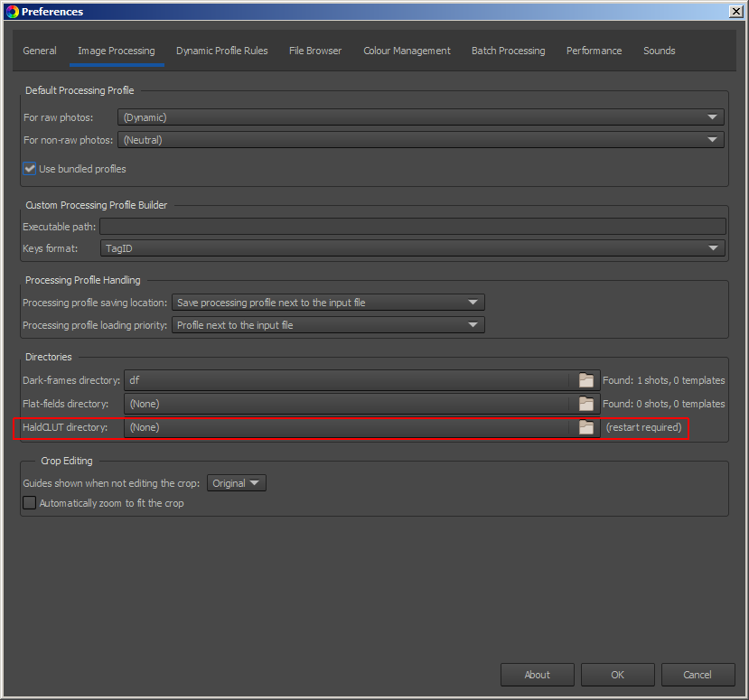Enable Automatically zoom to fit the crop
749x700 pixels.
[x=30, y=503]
